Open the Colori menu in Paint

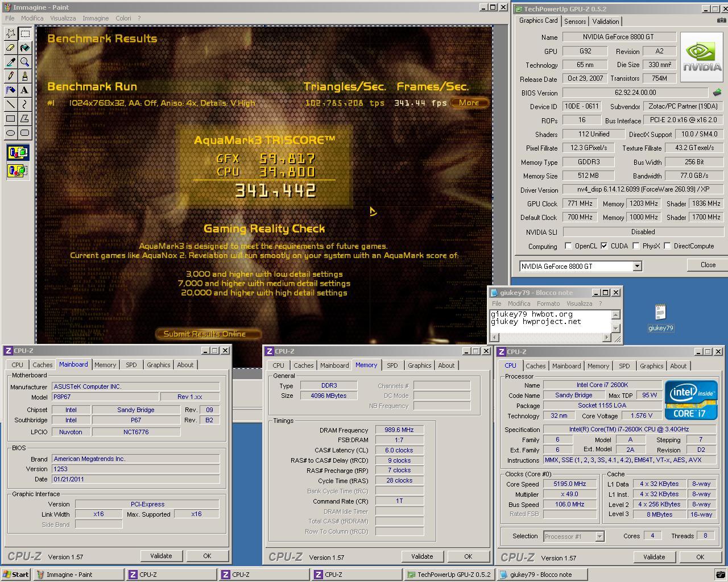tap(123, 18)
